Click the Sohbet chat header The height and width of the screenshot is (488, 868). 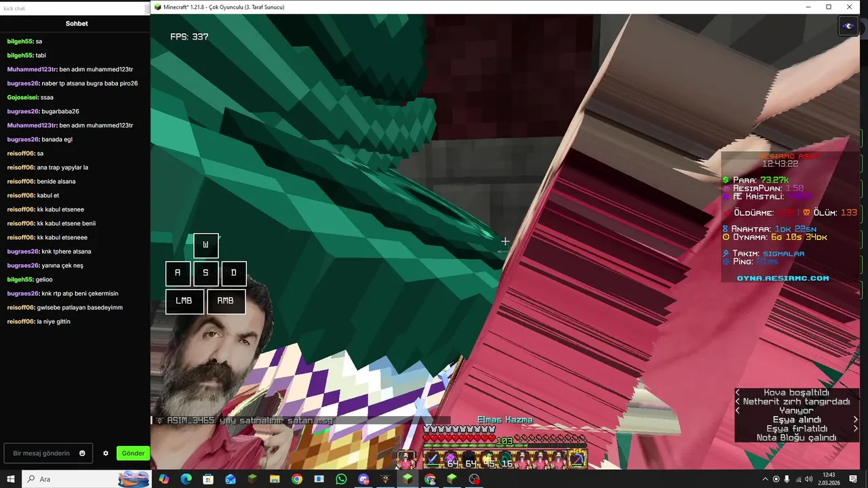click(x=77, y=24)
